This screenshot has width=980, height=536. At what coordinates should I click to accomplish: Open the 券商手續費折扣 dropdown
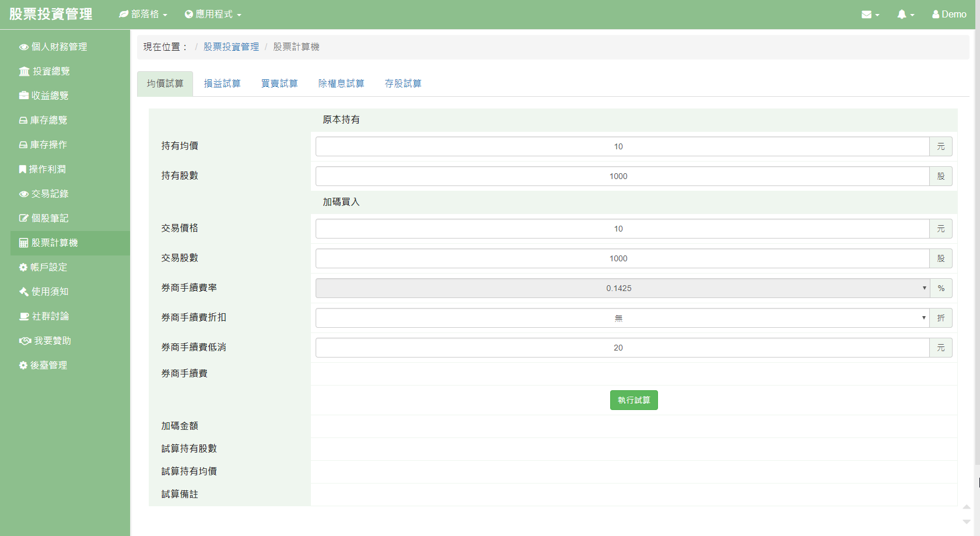622,318
